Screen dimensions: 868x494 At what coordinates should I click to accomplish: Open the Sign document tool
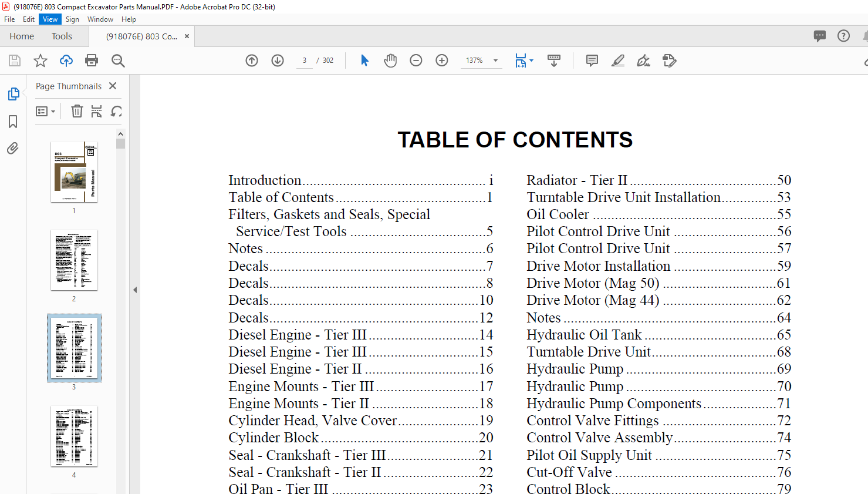click(644, 61)
